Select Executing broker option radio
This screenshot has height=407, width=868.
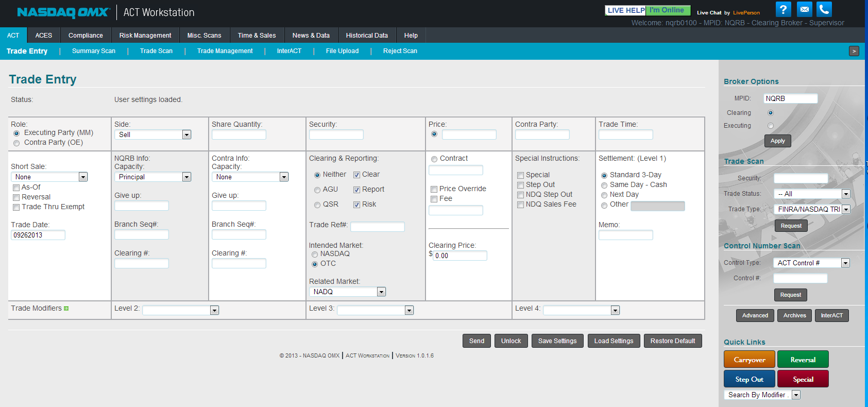tap(771, 126)
